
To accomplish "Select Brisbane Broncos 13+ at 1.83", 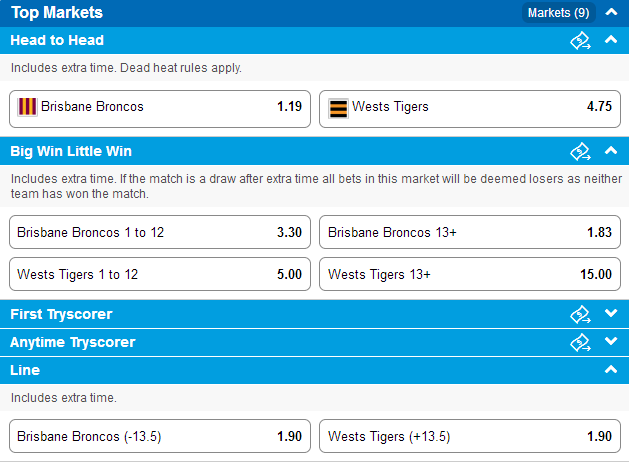I will point(470,232).
